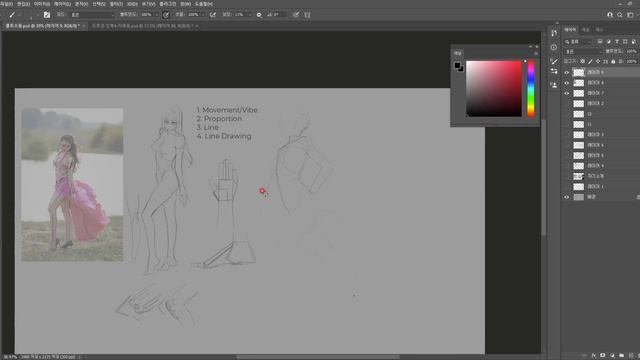Image resolution: width=640 pixels, height=360 pixels.
Task: Add layer style fx button
Action: pyautogui.click(x=593, y=356)
